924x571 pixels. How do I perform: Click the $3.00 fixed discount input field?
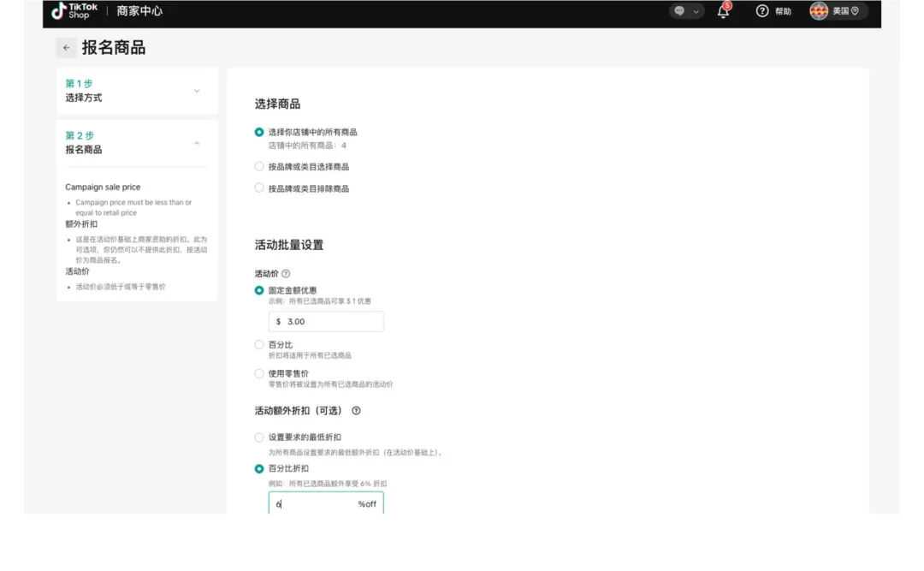point(326,321)
